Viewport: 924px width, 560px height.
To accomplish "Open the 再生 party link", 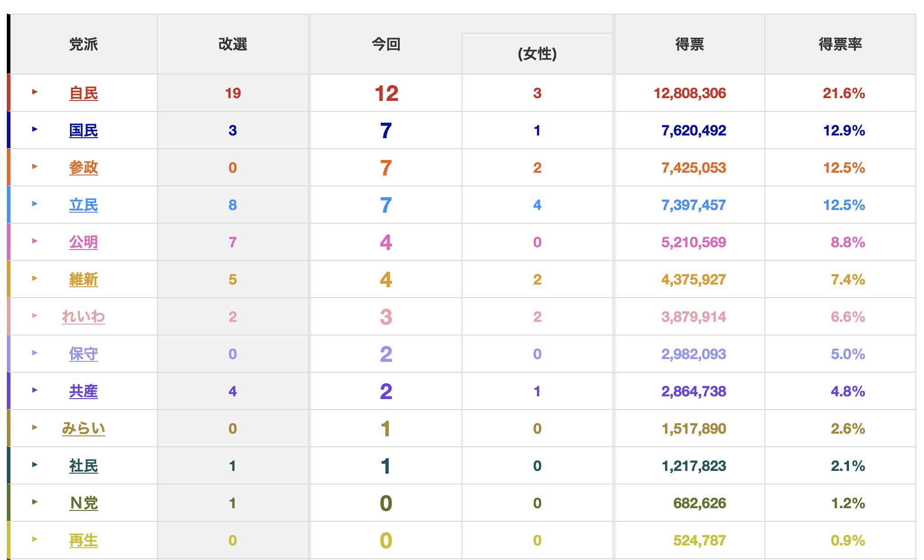I will coord(84,540).
